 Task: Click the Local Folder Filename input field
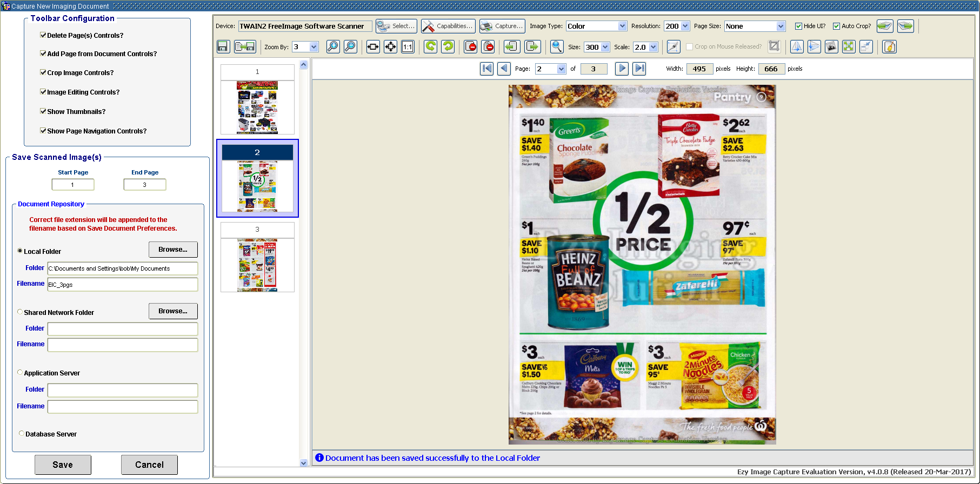(x=123, y=285)
